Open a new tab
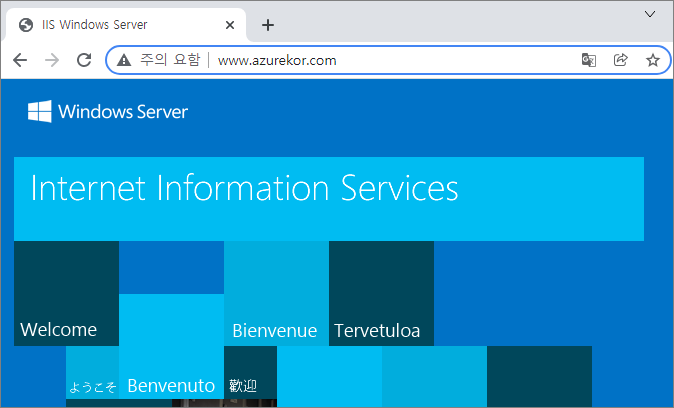This screenshot has height=408, width=674. point(268,25)
